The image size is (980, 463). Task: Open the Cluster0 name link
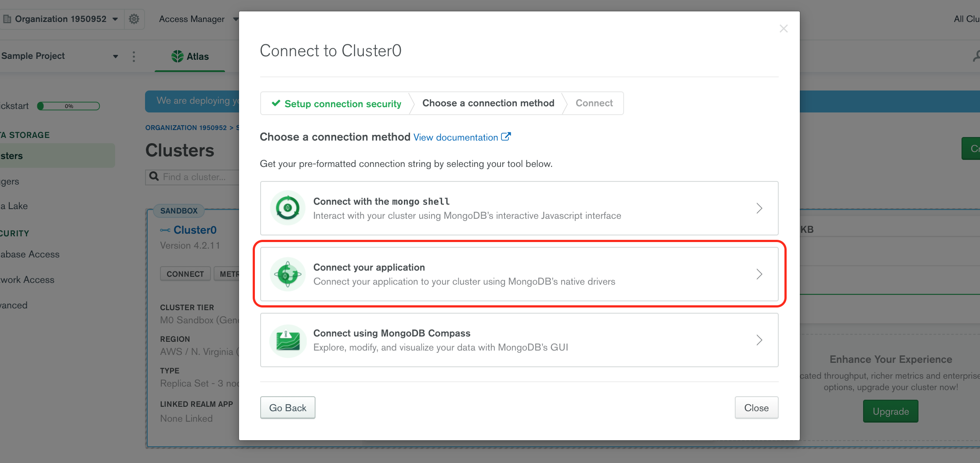point(195,230)
